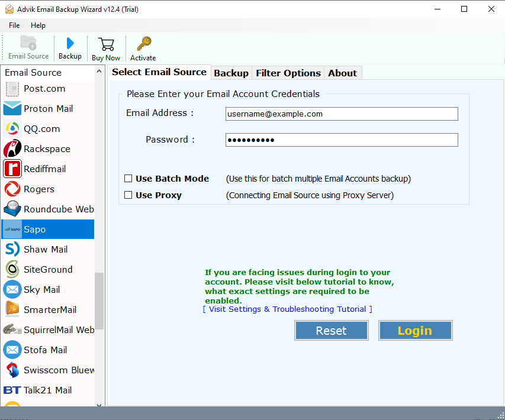Select SmarterMail text in source list
The height and width of the screenshot is (420, 505).
[x=50, y=309]
